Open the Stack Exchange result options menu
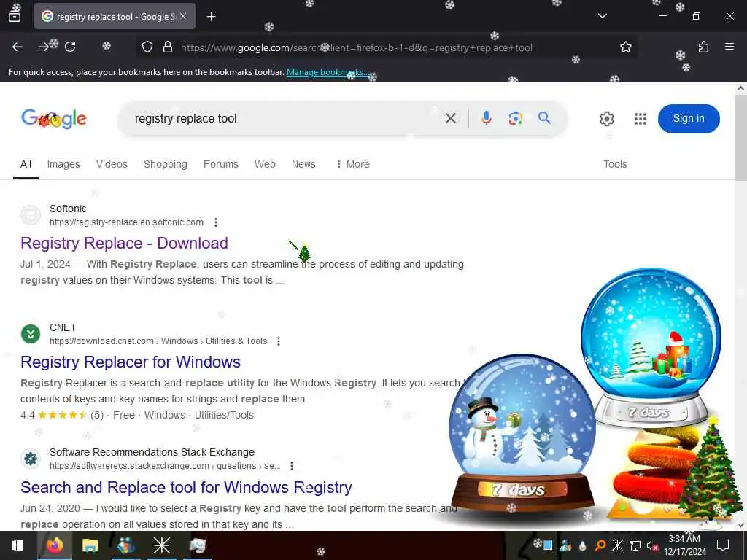 point(292,466)
